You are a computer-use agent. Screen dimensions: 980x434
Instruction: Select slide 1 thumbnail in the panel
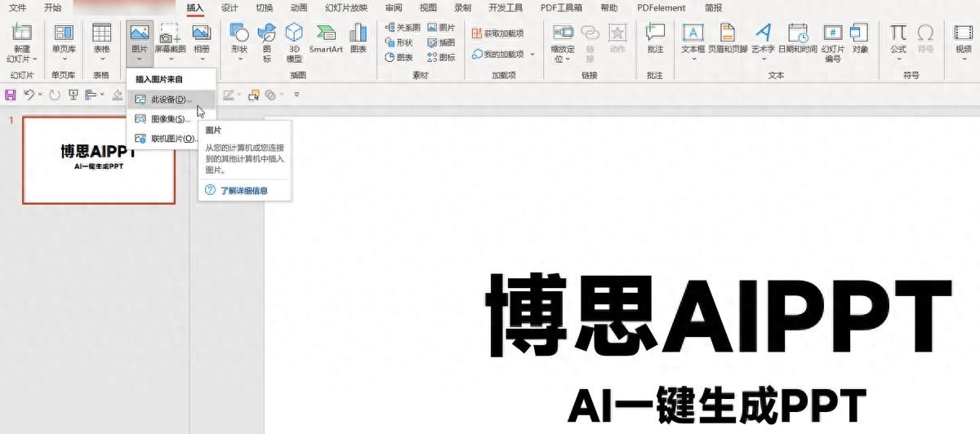(99, 160)
